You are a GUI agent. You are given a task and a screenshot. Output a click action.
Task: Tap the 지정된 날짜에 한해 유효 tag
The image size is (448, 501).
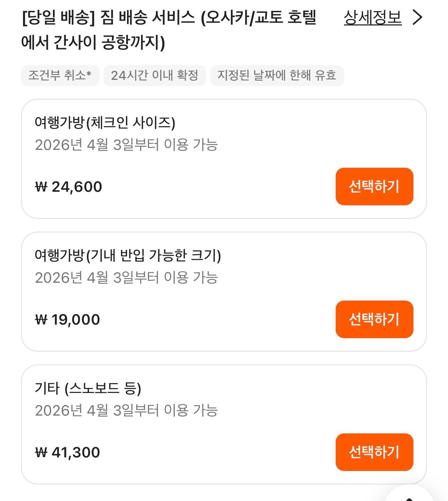click(x=277, y=75)
